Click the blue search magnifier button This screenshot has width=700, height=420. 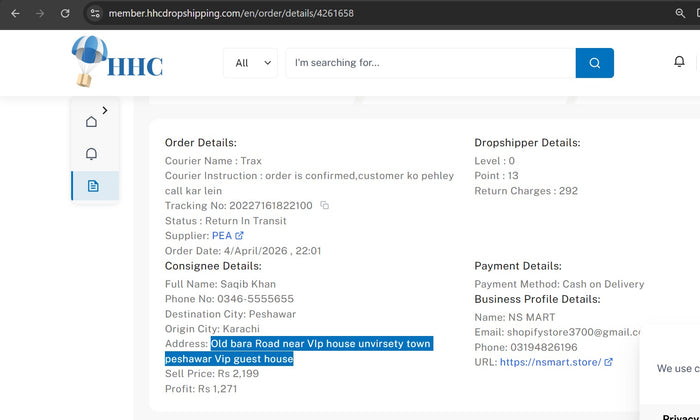595,63
